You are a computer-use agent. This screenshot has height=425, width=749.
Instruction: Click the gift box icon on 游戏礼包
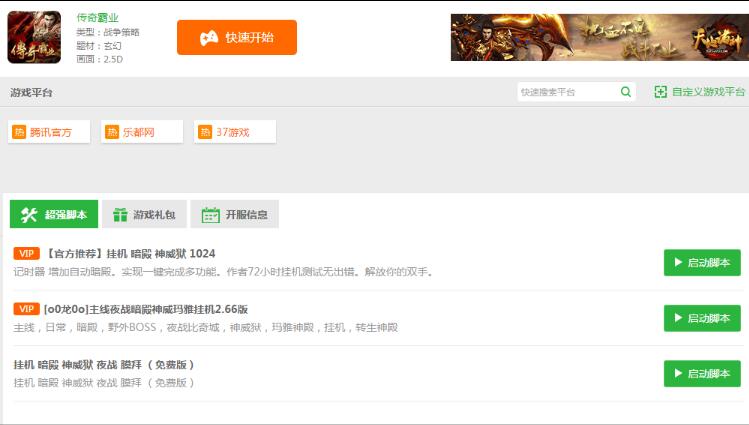(x=120, y=215)
